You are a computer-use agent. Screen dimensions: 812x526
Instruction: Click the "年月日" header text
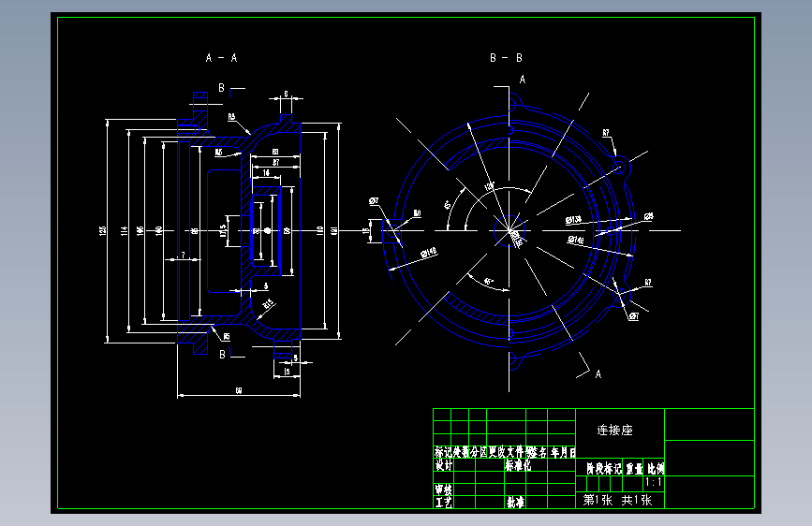563,452
